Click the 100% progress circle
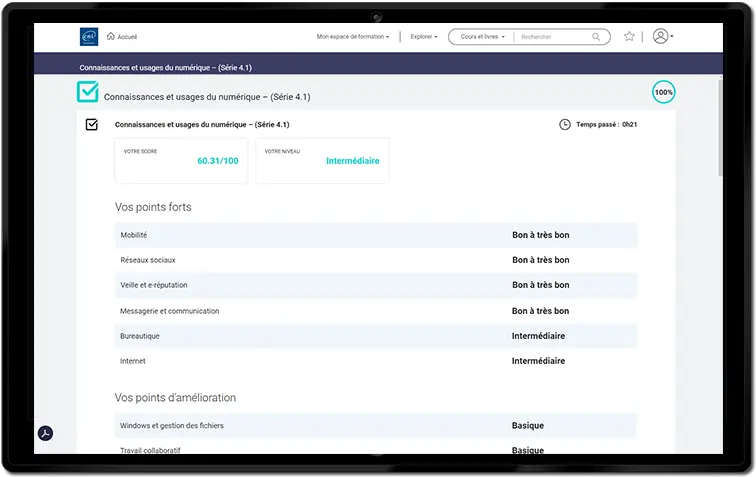The image size is (756, 477). coord(663,92)
